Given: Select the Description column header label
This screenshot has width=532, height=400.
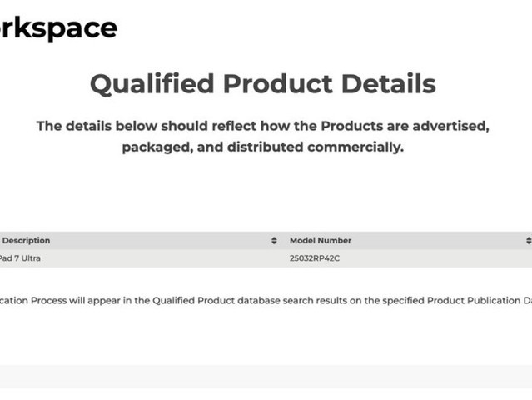Looking at the screenshot, I should click(x=26, y=240).
